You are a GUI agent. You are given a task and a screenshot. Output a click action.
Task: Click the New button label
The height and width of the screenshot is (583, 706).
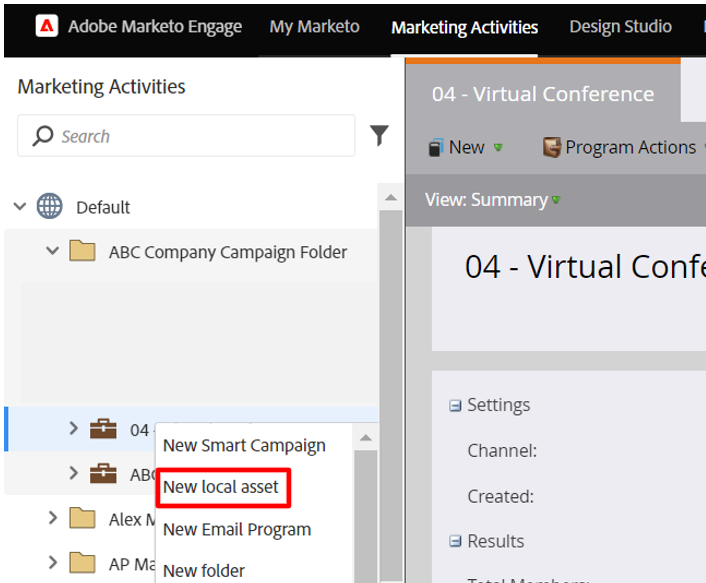466,147
